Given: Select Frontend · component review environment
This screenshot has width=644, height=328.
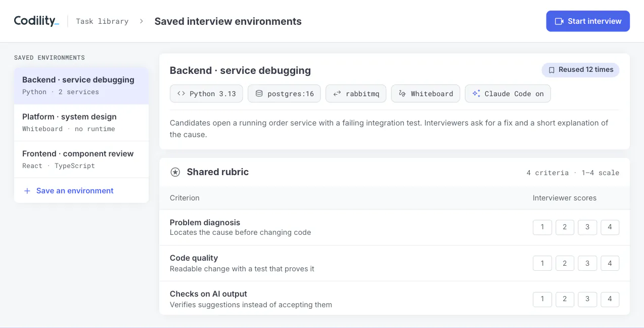Looking at the screenshot, I should click(81, 159).
